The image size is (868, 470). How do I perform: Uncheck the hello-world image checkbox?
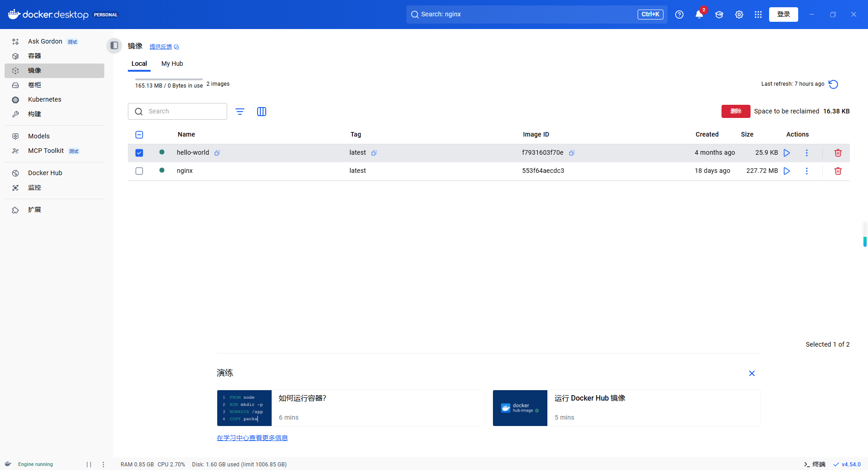pyautogui.click(x=139, y=153)
